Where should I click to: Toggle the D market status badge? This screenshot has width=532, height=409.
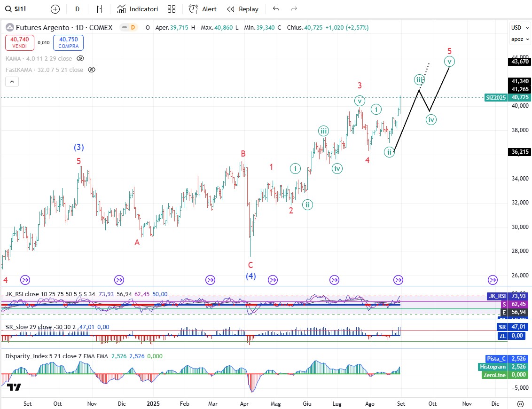(133, 27)
